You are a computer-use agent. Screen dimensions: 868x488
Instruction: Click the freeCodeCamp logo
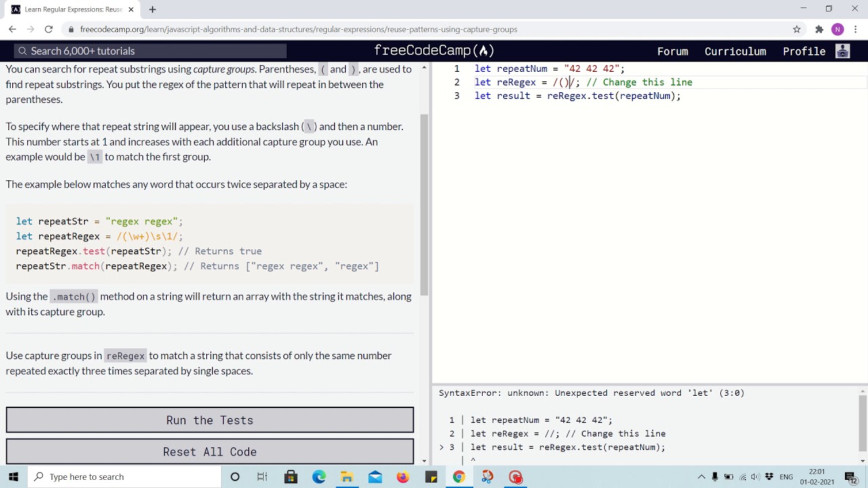[x=434, y=51]
